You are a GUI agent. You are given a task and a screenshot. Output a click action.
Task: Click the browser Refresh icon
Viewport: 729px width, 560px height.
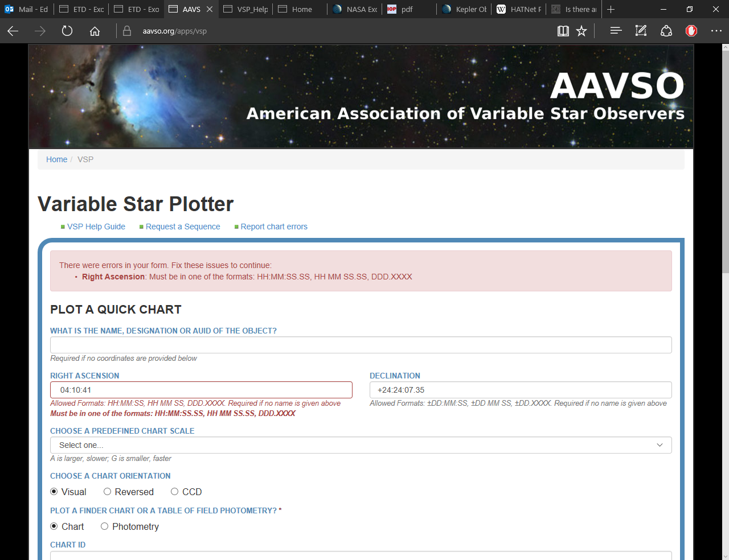pos(67,31)
